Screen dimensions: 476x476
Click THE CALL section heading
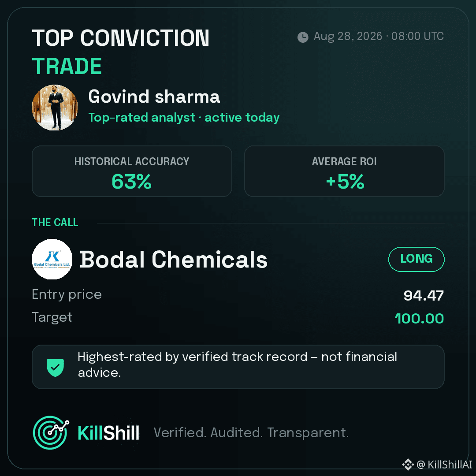[55, 222]
